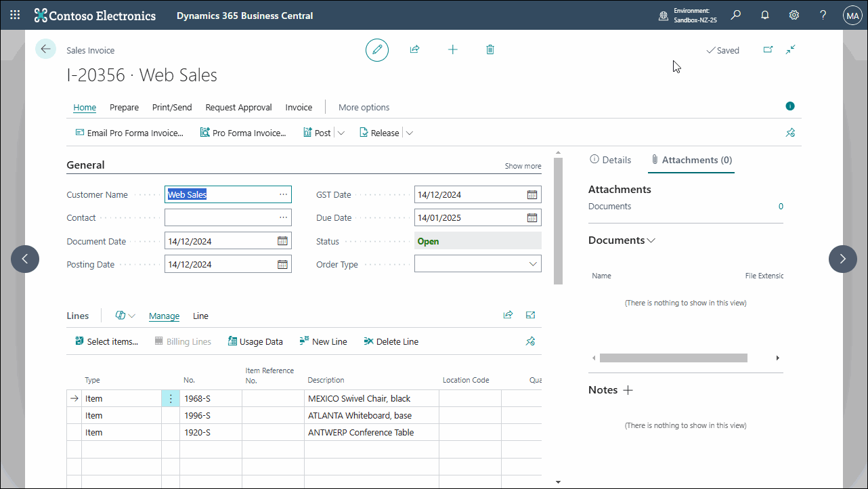The image size is (868, 489).
Task: Select the Manage tab in Lines
Action: [164, 316]
